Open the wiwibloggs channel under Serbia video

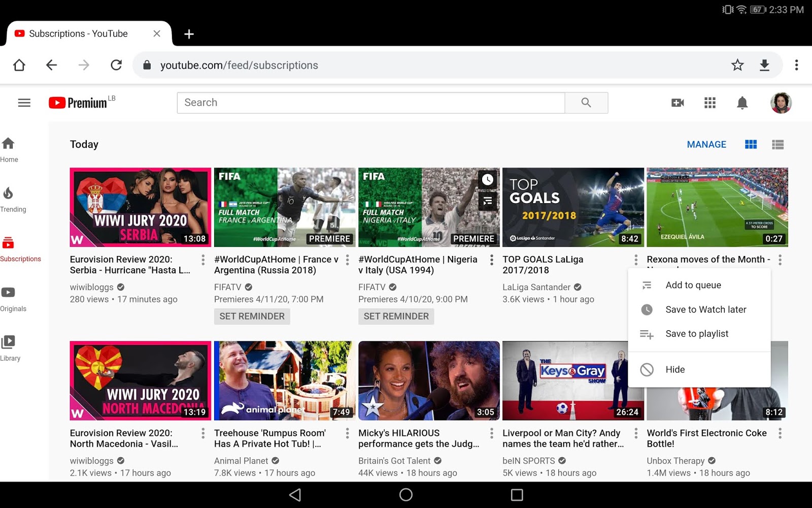click(x=92, y=288)
